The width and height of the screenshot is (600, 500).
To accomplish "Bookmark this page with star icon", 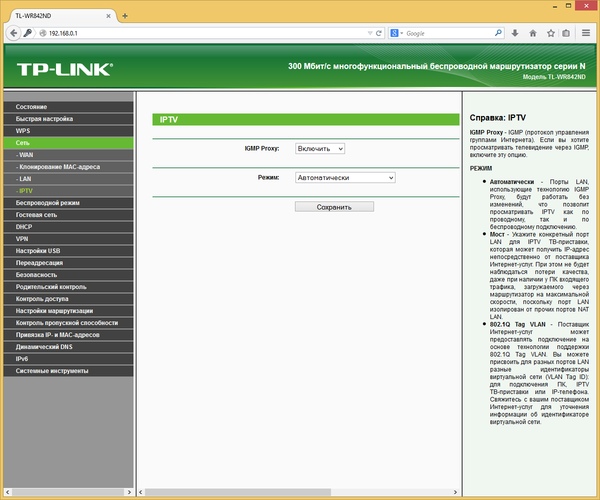I will [551, 33].
